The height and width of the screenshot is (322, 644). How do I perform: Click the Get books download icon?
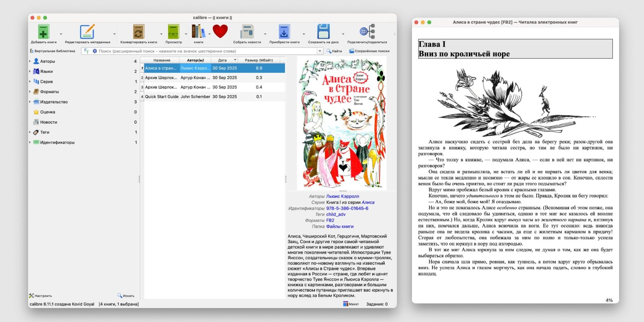[284, 32]
